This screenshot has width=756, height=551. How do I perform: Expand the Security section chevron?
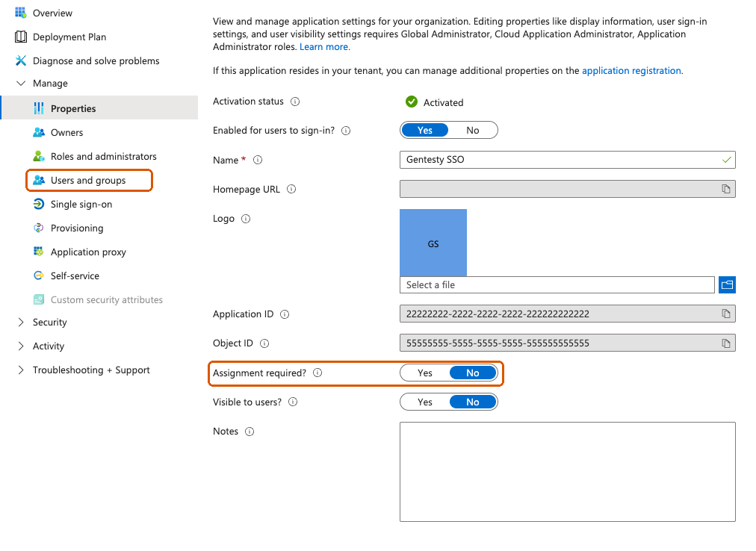(x=21, y=322)
